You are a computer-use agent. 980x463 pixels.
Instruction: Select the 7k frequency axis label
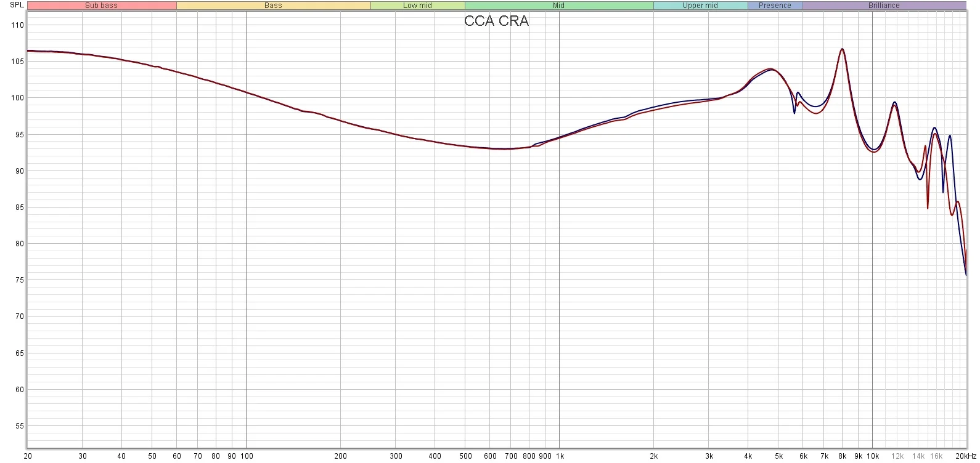pos(824,456)
